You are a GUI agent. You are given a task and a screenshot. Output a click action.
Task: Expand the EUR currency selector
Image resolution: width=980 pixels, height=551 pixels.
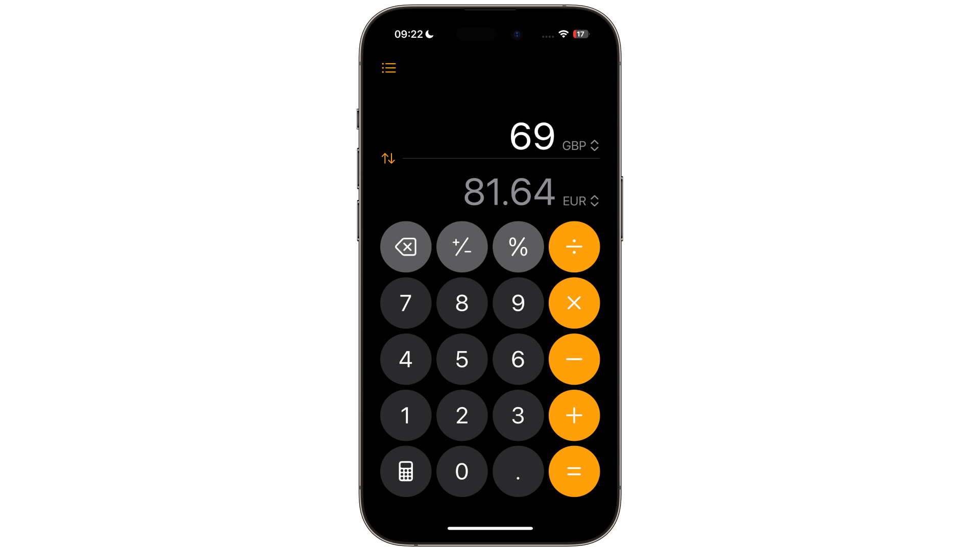pos(579,201)
